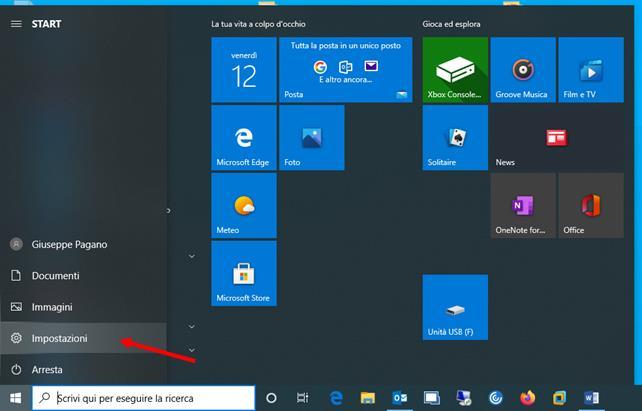Click the Cortana circle on the taskbar

271,398
